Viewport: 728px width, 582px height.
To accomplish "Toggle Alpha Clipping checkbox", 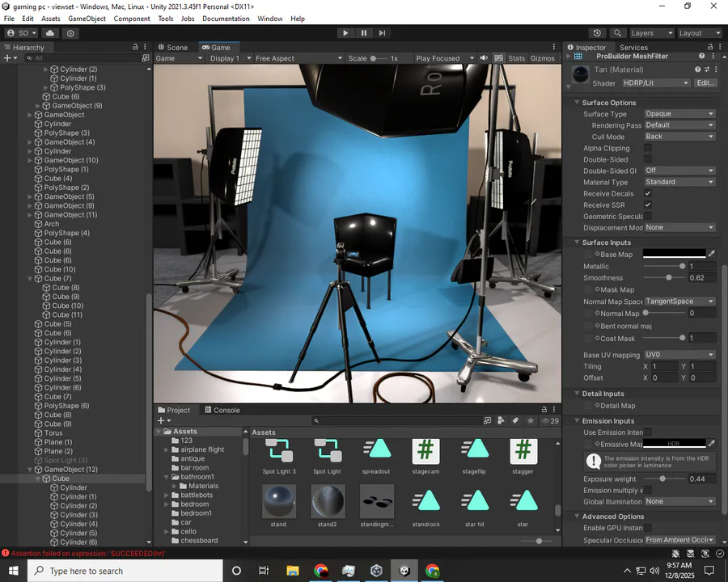I will coord(648,148).
